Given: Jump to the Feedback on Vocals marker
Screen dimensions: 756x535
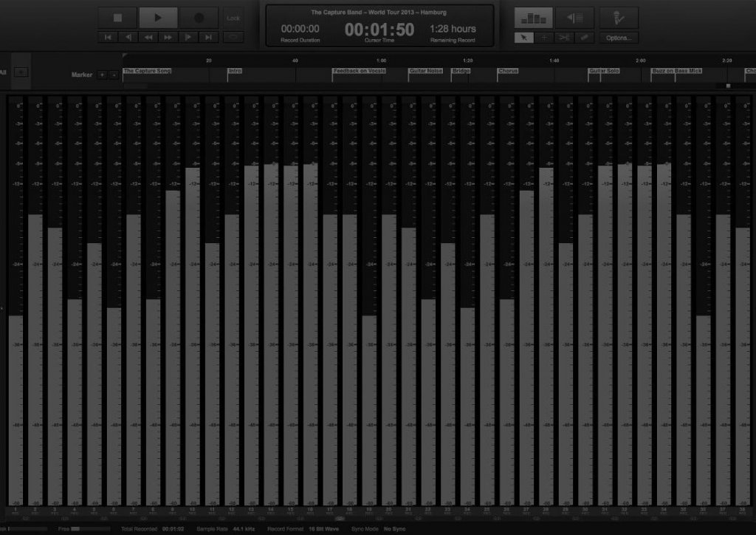Looking at the screenshot, I should click(360, 71).
